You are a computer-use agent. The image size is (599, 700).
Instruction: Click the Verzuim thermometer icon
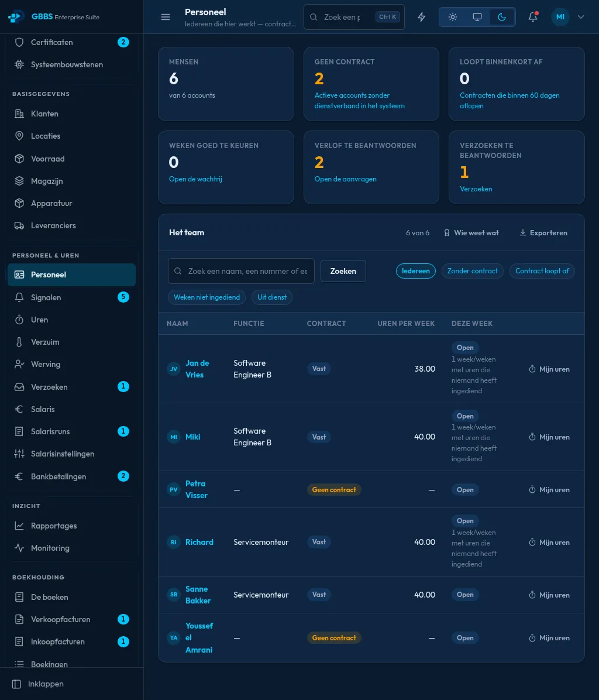click(19, 342)
